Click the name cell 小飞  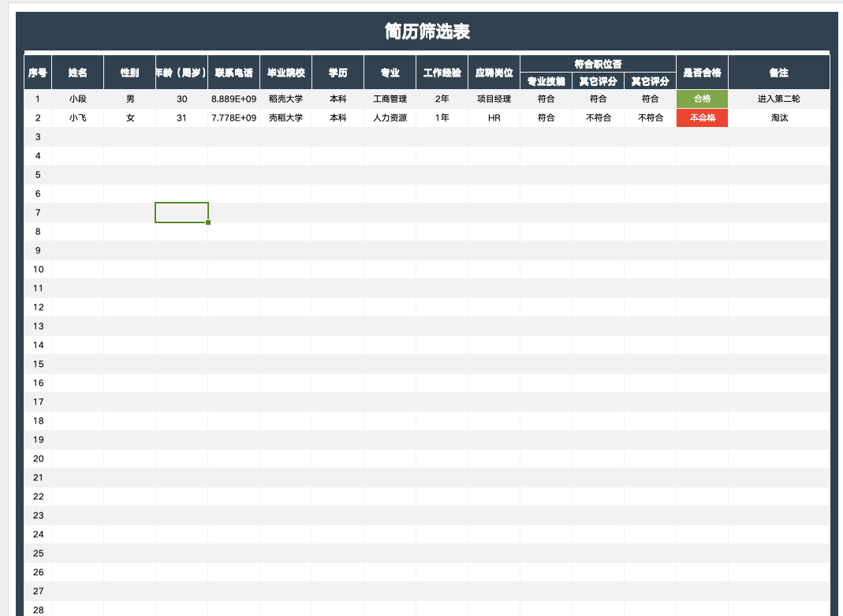coord(77,118)
